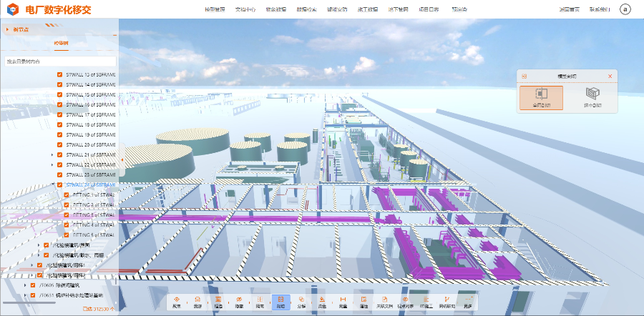This screenshot has width=644, height=316.
Task: Toggle the STWALL 18 of SBFRAME checkbox
Action: tap(60, 124)
